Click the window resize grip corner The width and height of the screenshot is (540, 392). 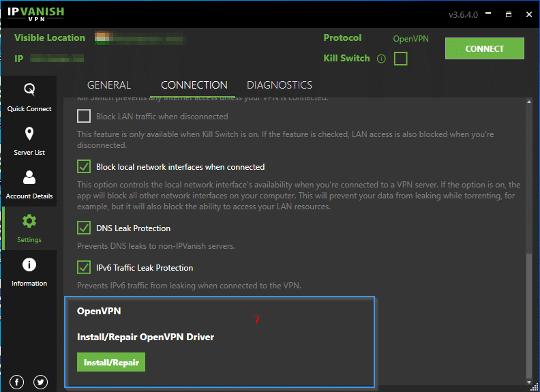point(535,387)
